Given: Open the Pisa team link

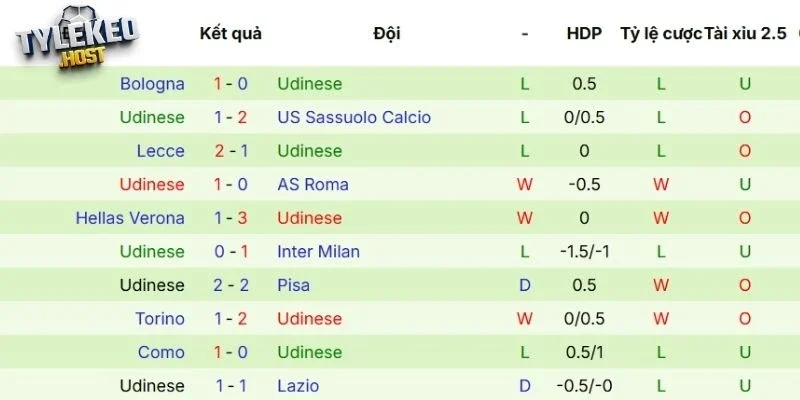Looking at the screenshot, I should [x=294, y=285].
